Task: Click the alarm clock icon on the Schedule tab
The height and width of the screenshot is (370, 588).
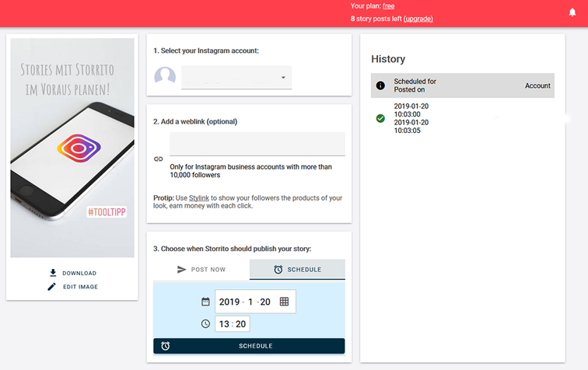Action: click(x=278, y=269)
